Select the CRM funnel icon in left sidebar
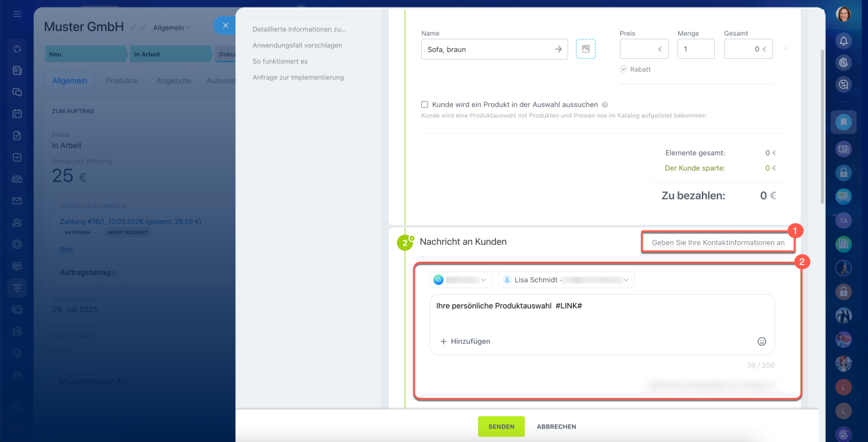The width and height of the screenshot is (868, 442). tap(17, 287)
